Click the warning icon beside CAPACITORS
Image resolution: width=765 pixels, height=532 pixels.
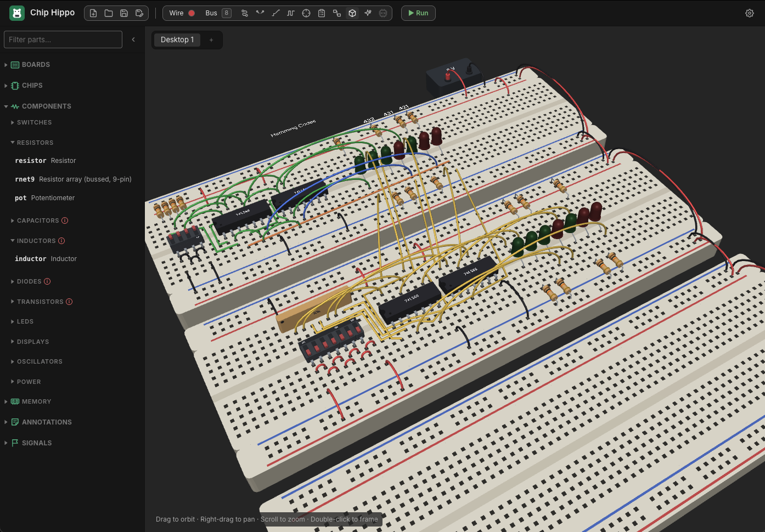(65, 220)
